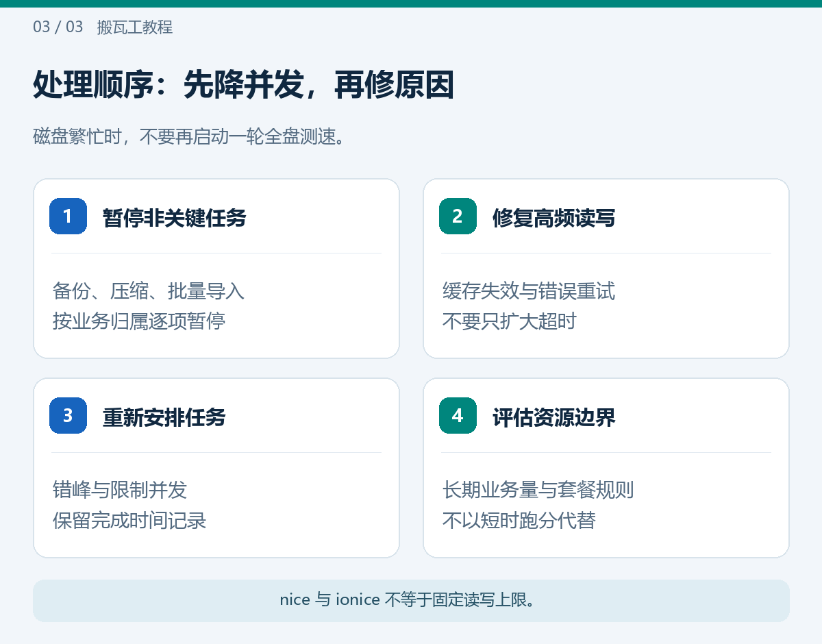Screen dimensions: 822x644
Task: Click the nice 与 ionice footer note
Action: 411,600
